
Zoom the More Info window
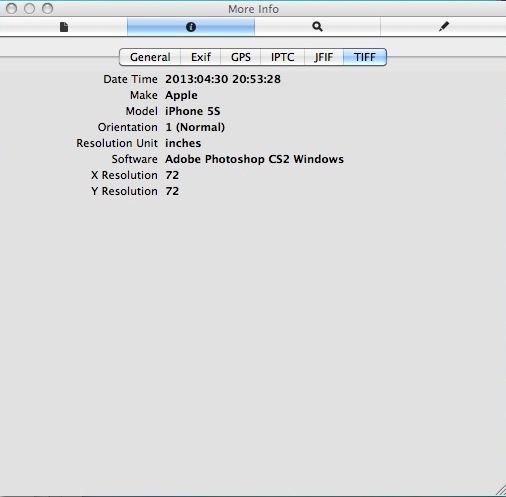pos(47,8)
